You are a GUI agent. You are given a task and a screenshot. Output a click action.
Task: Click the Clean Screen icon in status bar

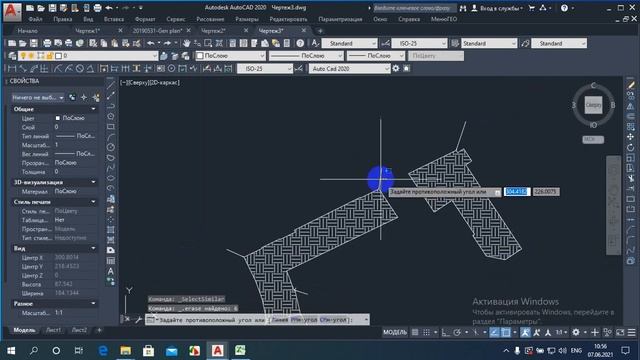click(620, 333)
